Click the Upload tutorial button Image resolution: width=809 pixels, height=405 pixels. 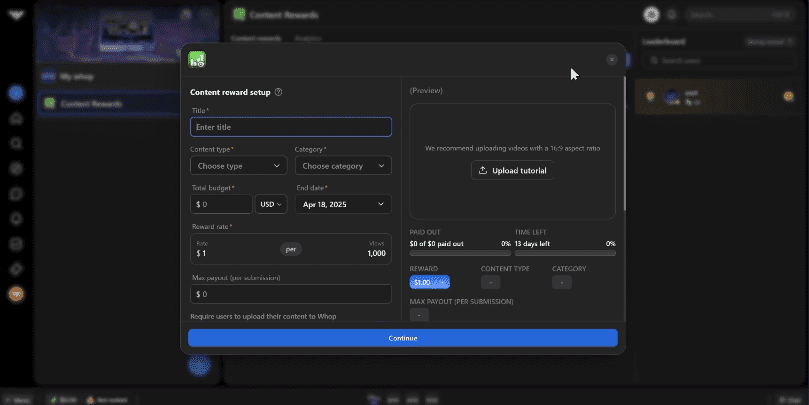512,170
